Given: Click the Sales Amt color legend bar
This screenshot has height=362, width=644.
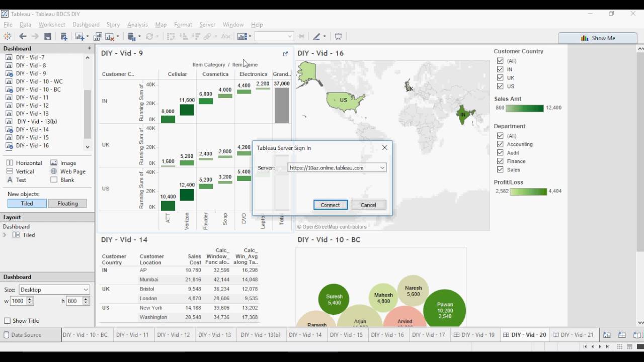Looking at the screenshot, I should tap(525, 108).
